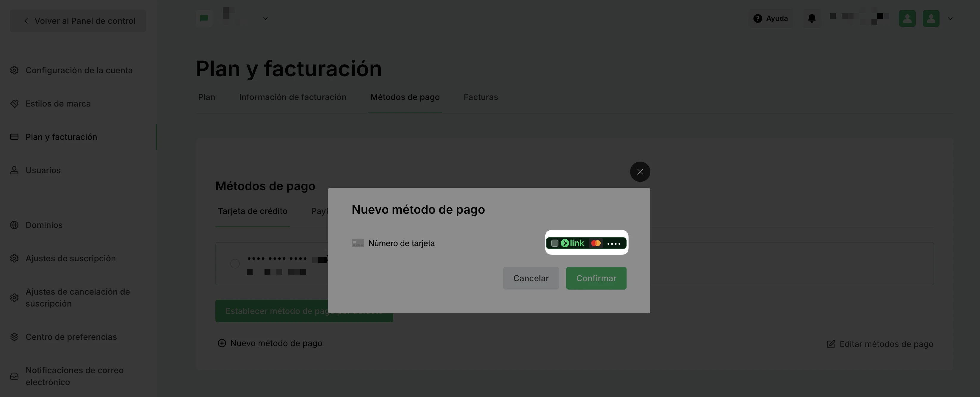Expand the account switcher chevron beside the logo
The height and width of the screenshot is (397, 980).
click(x=266, y=18)
